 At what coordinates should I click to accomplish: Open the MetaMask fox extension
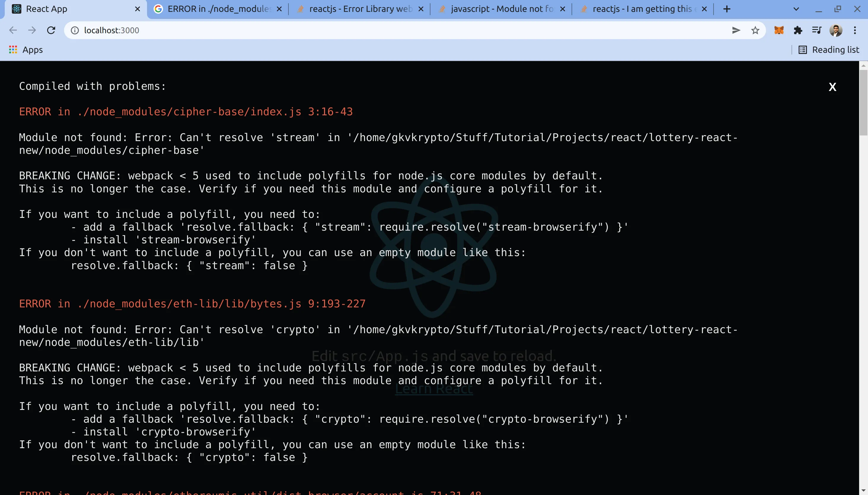click(x=778, y=30)
